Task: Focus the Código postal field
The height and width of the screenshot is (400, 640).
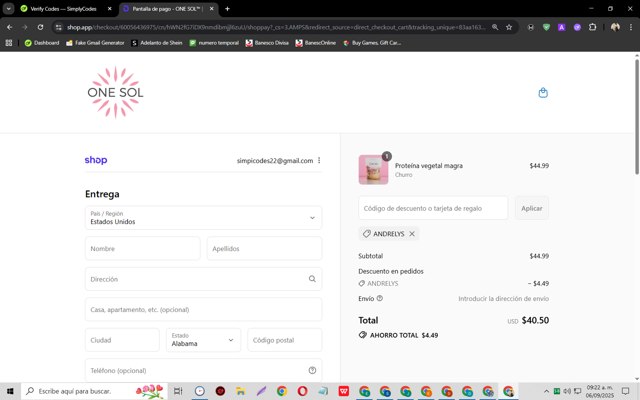Action: click(x=284, y=340)
